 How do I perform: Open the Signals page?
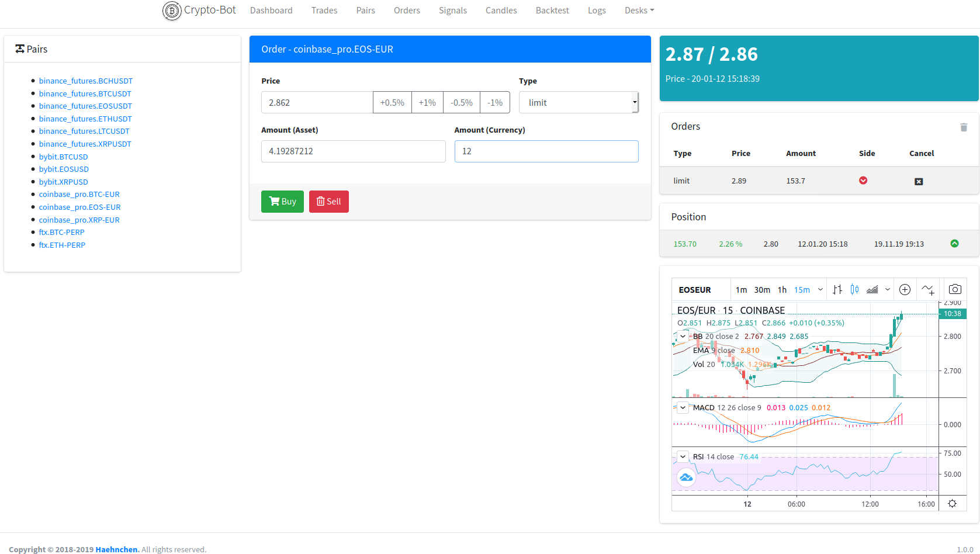(x=453, y=11)
